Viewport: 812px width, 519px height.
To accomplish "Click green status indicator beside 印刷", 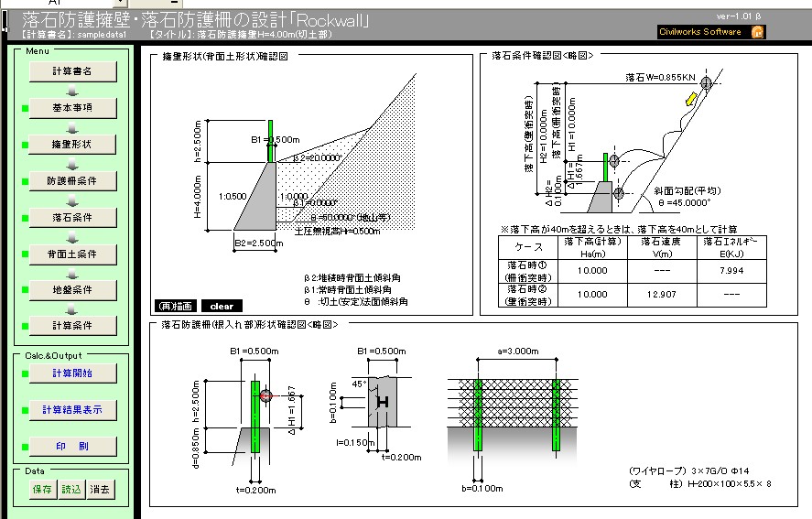I will click(x=25, y=447).
